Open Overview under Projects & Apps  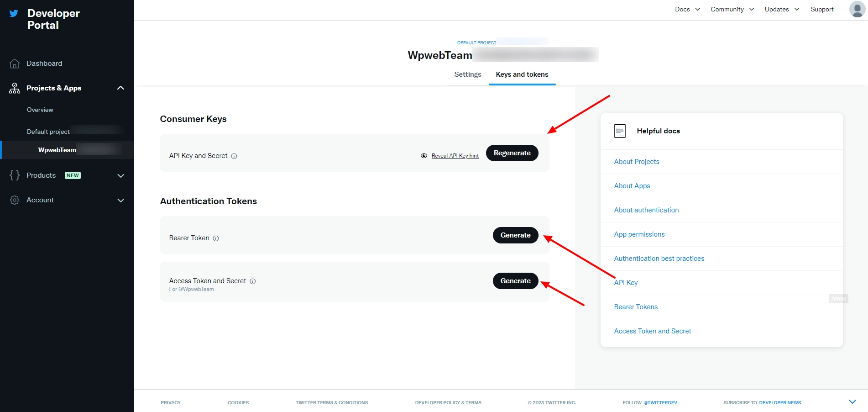[40, 110]
